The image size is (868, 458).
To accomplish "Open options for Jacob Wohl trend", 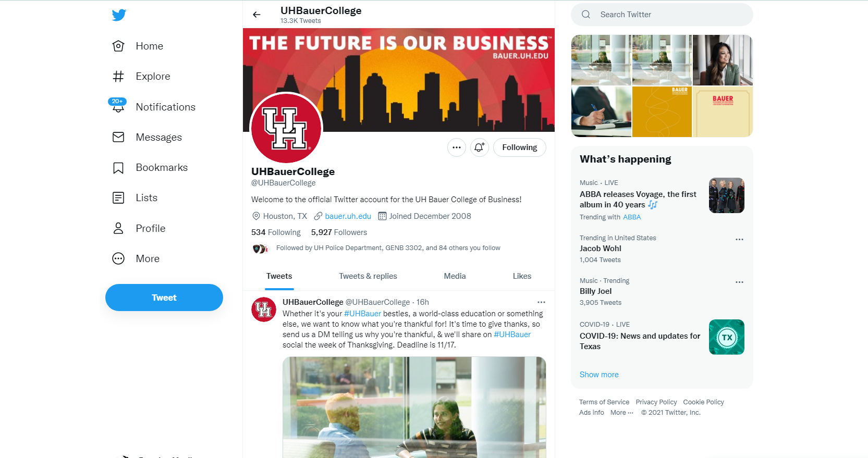I will (x=739, y=239).
